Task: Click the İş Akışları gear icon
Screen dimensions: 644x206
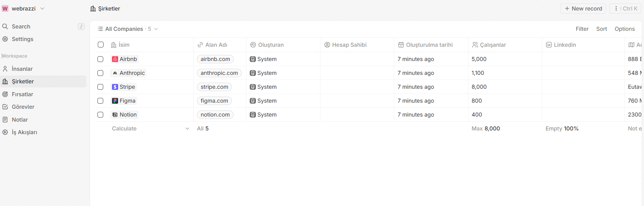Action: [5, 132]
